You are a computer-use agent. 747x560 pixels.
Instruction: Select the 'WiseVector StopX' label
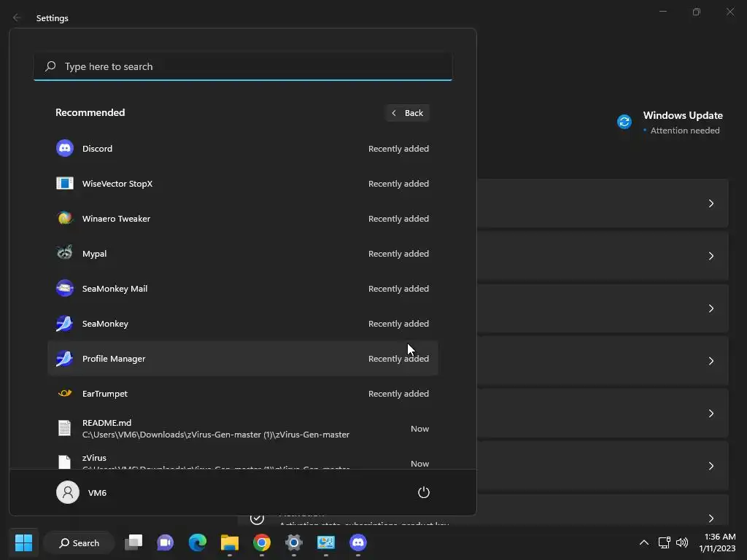(117, 183)
